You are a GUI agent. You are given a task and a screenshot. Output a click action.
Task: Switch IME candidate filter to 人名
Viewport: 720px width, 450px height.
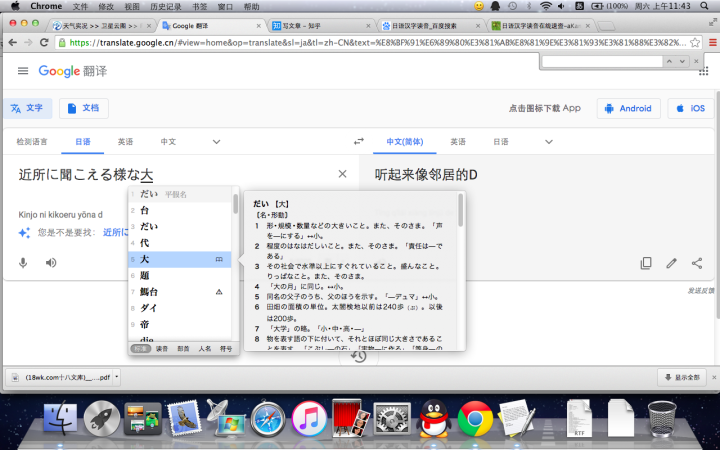click(x=205, y=349)
